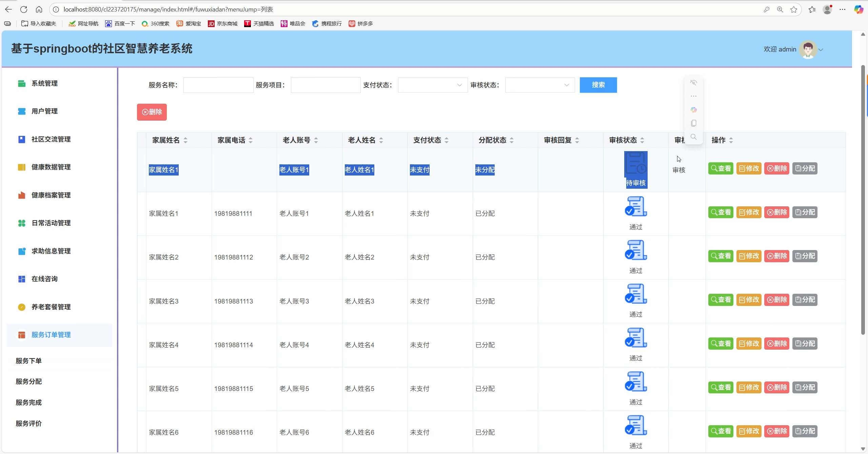868x454 pixels.
Task: Toggle the favorite star for this page
Action: [794, 9]
